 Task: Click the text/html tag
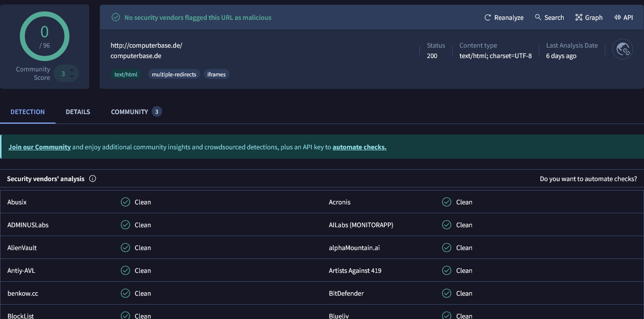coord(126,74)
